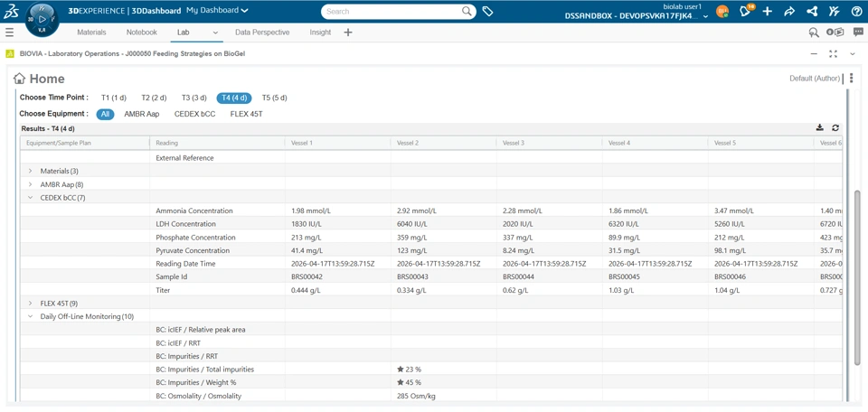868x412 pixels.
Task: Click the Dassault 3DS logo
Action: (x=11, y=11)
